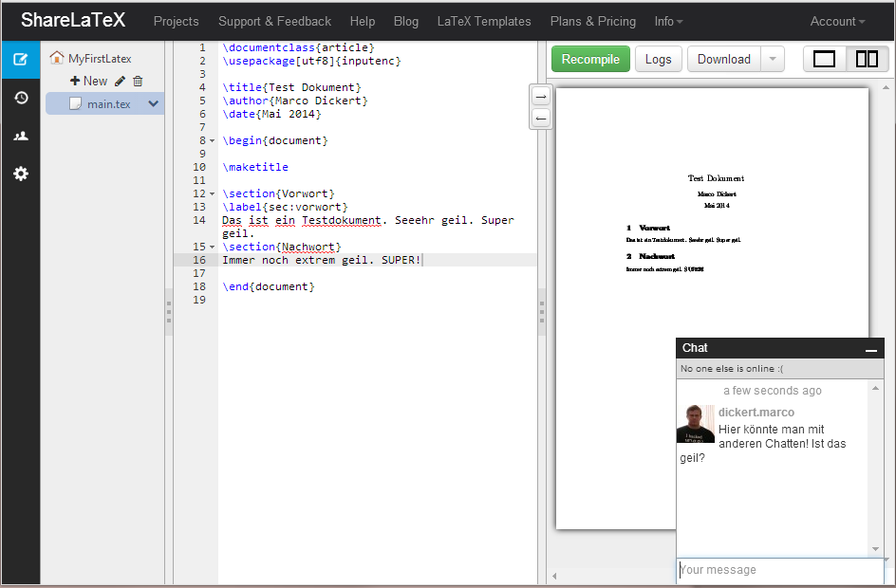
Task: Open the Account menu
Action: 836,21
